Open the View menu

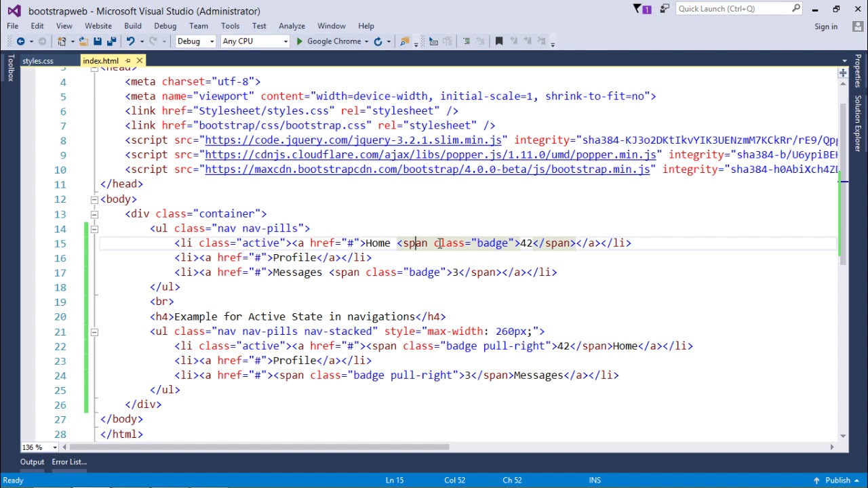pyautogui.click(x=64, y=26)
